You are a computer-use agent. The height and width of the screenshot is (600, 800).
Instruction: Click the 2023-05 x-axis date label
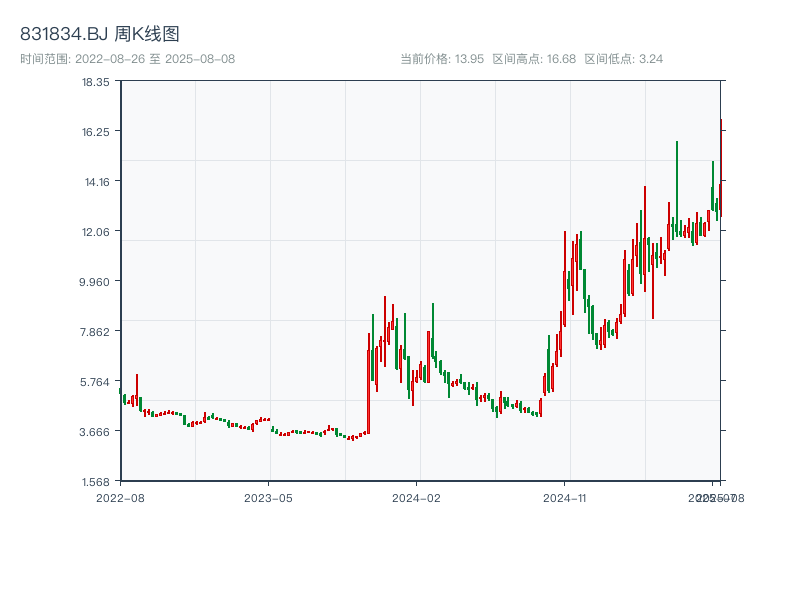point(268,498)
